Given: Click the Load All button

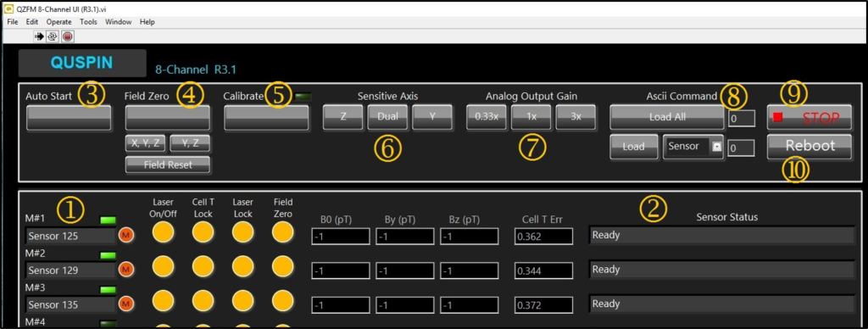Looking at the screenshot, I should tap(667, 117).
